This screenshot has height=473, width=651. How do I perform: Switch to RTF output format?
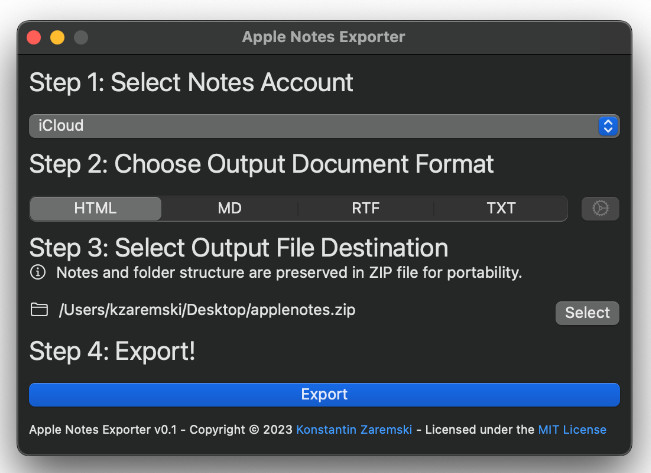(x=365, y=208)
